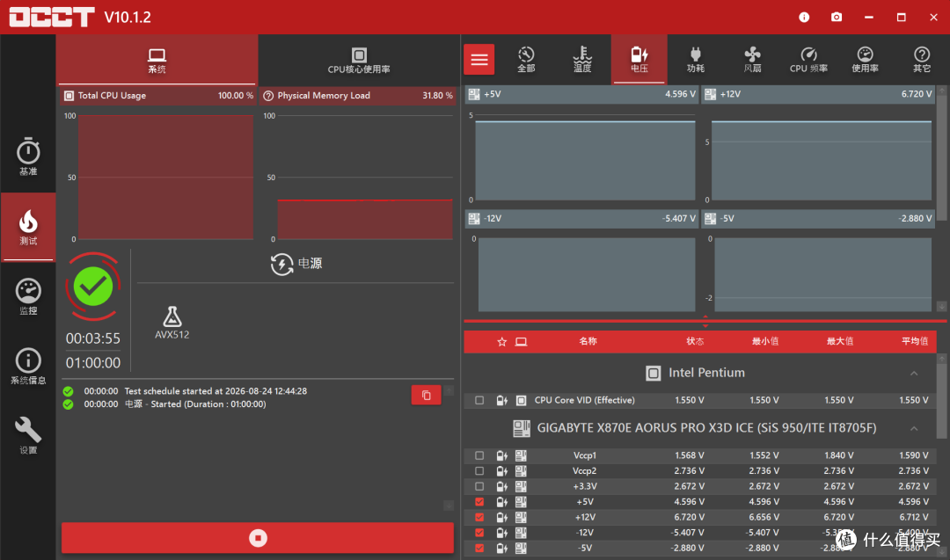Check the +3.3V graph checkbox
This screenshot has height=560, width=950.
point(480,486)
